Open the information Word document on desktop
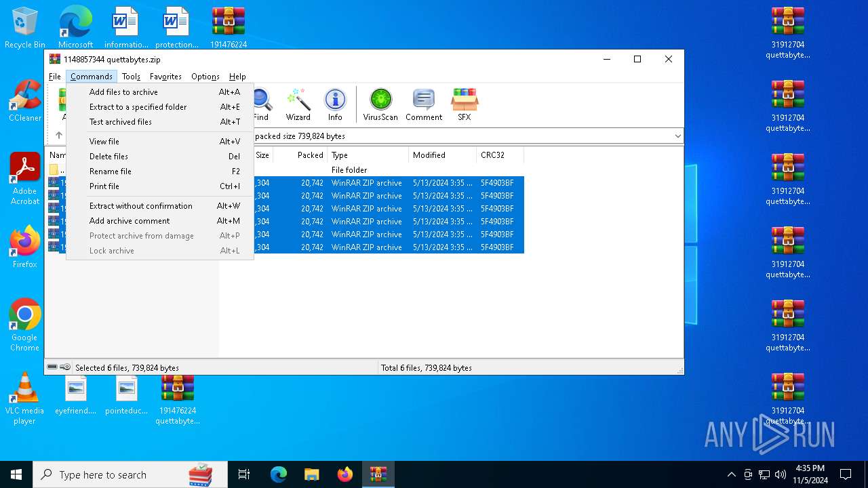 [126, 28]
